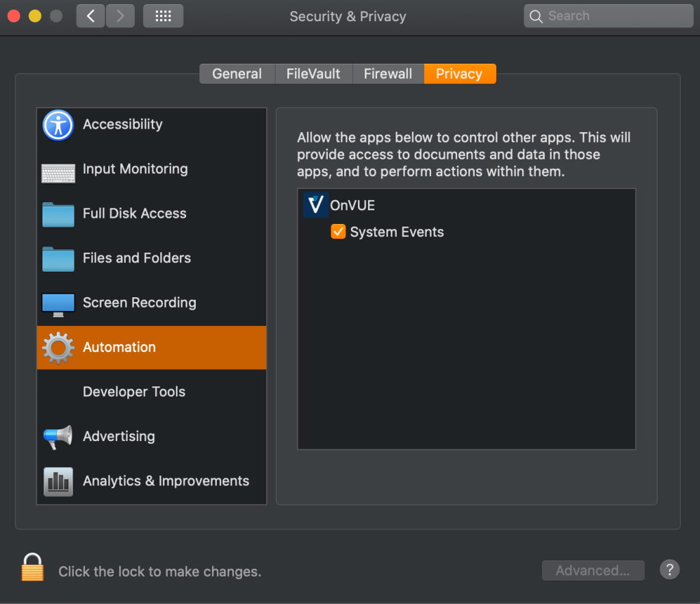Select the Files and Folders icon
The width and height of the screenshot is (700, 604).
point(58,259)
